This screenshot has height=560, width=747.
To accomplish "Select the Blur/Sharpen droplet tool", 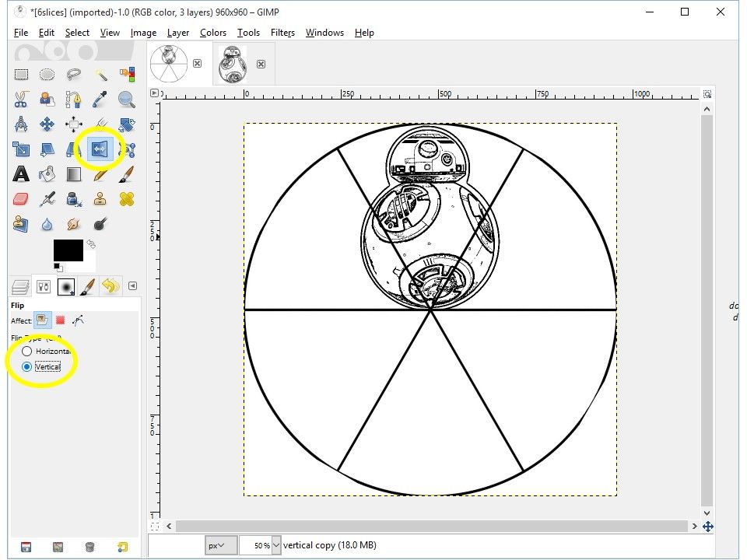I will [47, 224].
